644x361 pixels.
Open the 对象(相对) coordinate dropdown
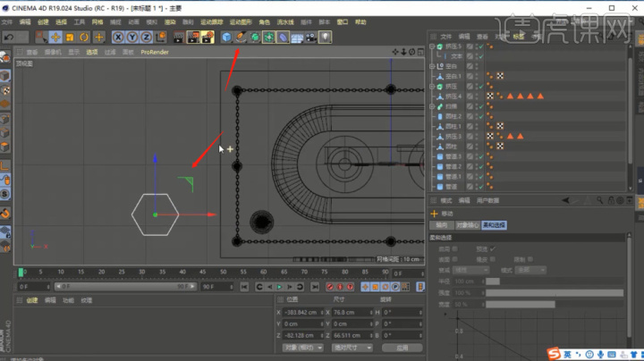pyautogui.click(x=302, y=348)
